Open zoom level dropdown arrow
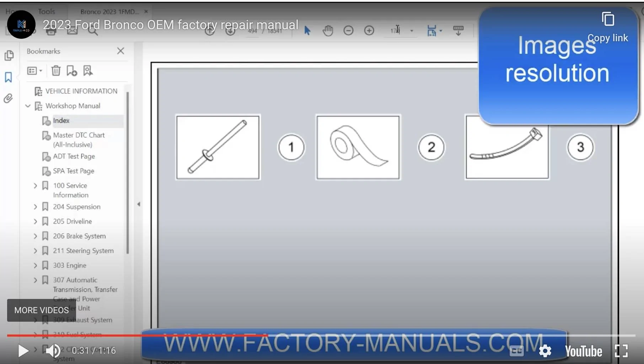This screenshot has width=644, height=364. tap(412, 31)
